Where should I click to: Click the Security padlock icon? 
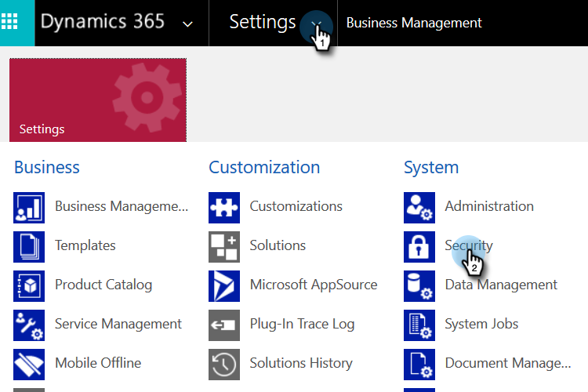[x=419, y=246]
